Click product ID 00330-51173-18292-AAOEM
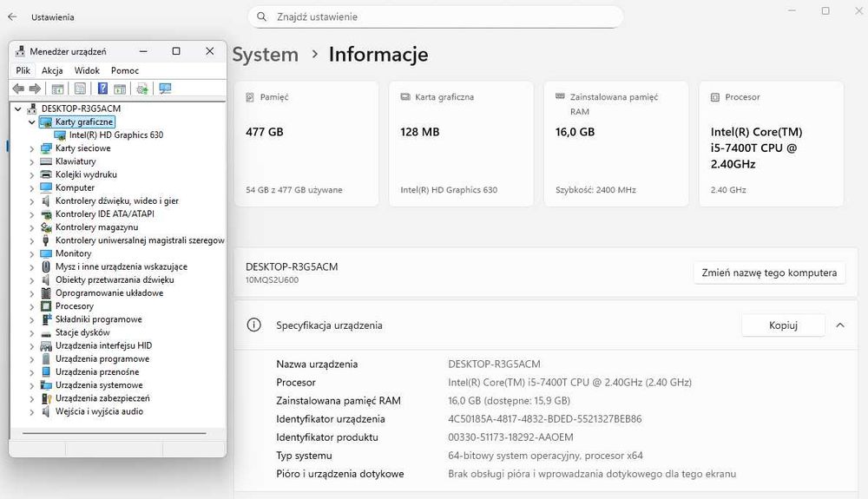 pos(510,437)
